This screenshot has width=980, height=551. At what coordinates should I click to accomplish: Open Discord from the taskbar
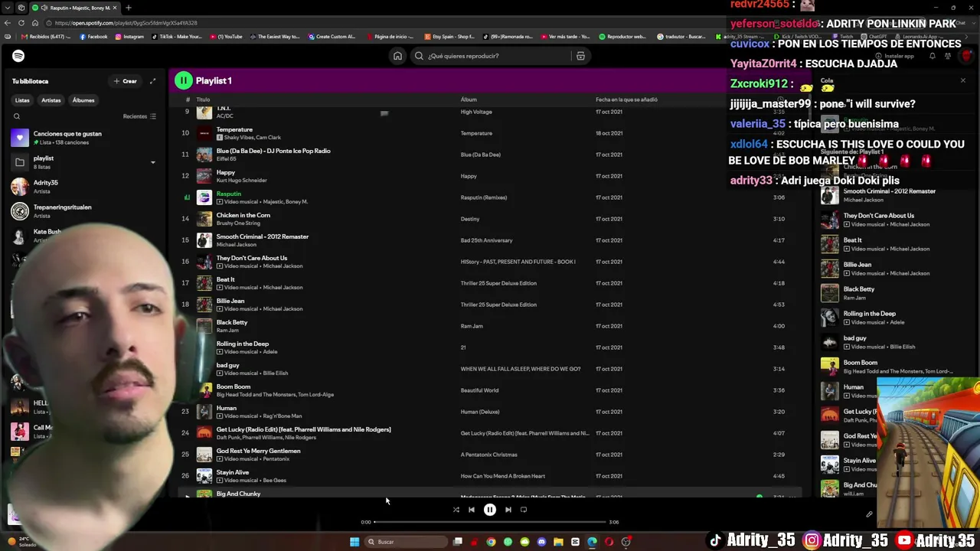coord(541,542)
